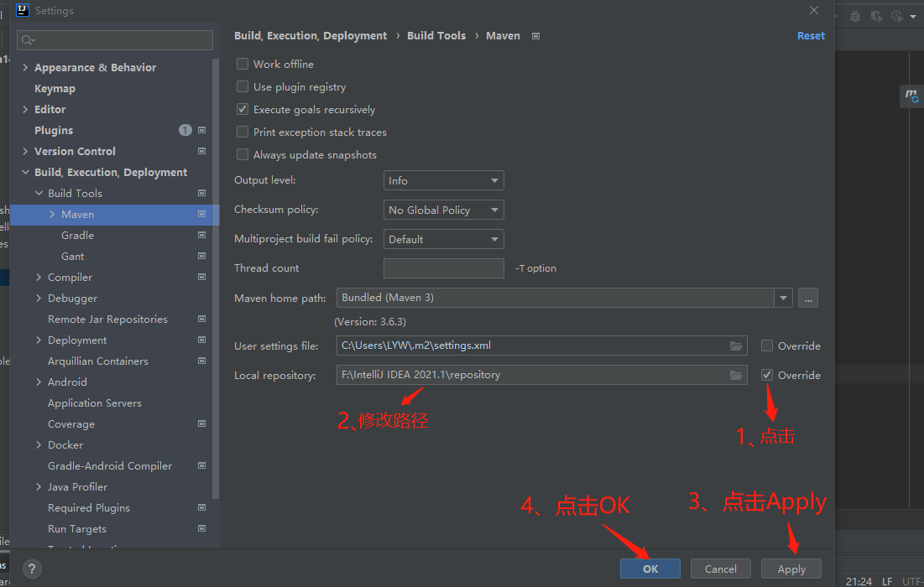Viewport: 924px width, 587px height.
Task: Click the LF line separator in status bar
Action: tap(887, 581)
